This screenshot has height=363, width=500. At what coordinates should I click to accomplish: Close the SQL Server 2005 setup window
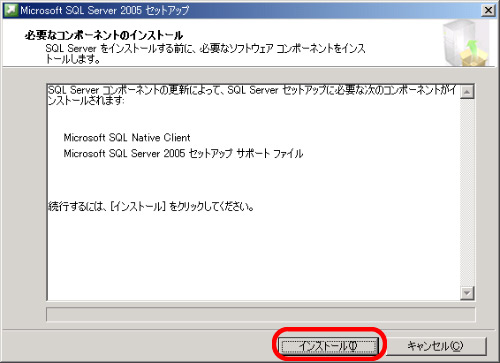click(488, 10)
